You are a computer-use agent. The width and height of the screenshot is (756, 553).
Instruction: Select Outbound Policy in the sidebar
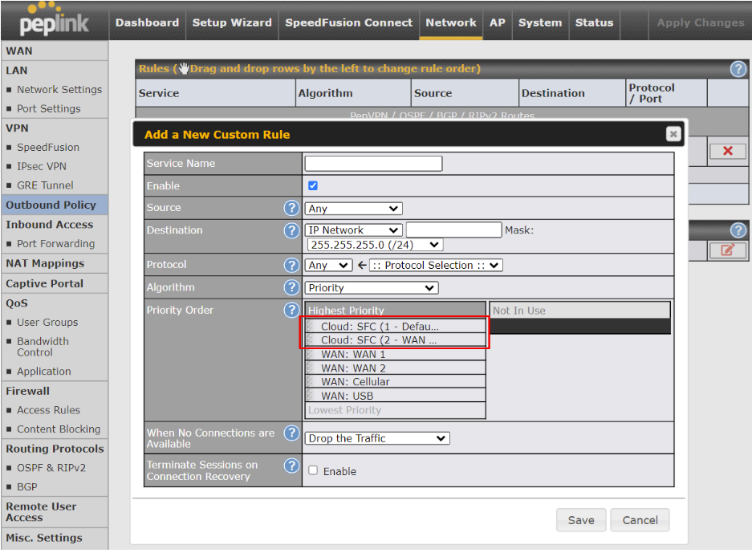[55, 205]
